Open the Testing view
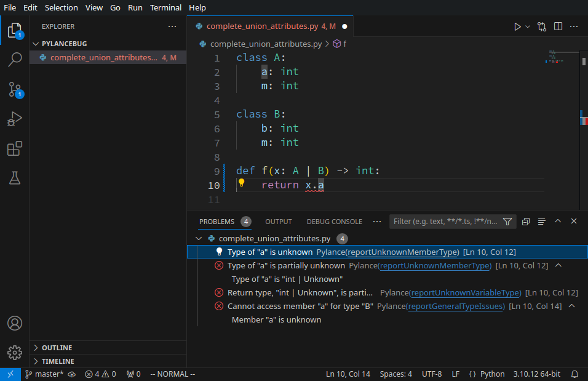The width and height of the screenshot is (588, 381). pos(15,178)
